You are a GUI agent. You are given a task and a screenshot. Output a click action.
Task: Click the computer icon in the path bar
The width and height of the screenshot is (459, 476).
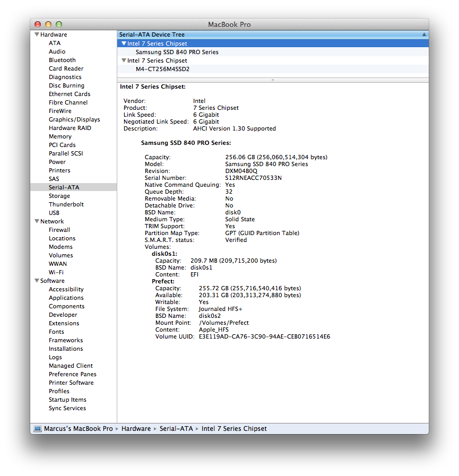coord(38,429)
